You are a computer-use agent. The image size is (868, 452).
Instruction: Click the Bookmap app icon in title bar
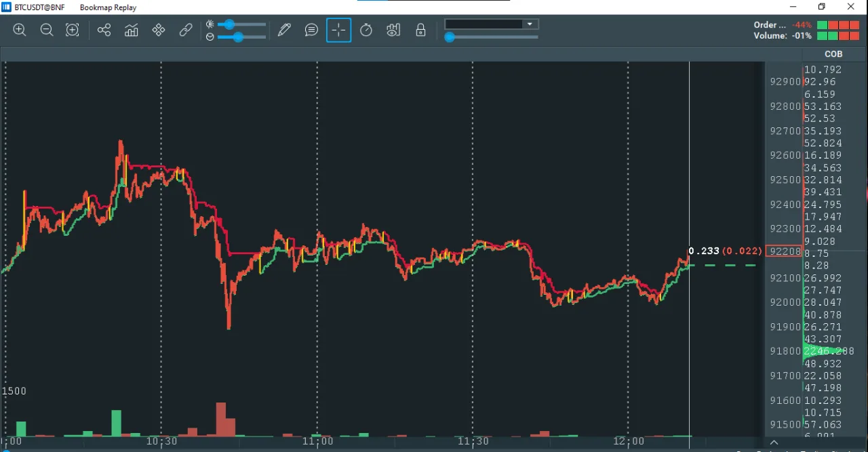point(6,7)
